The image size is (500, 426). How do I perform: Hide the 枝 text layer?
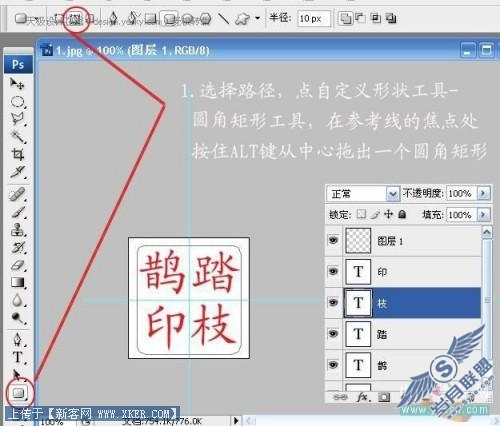coord(333,302)
